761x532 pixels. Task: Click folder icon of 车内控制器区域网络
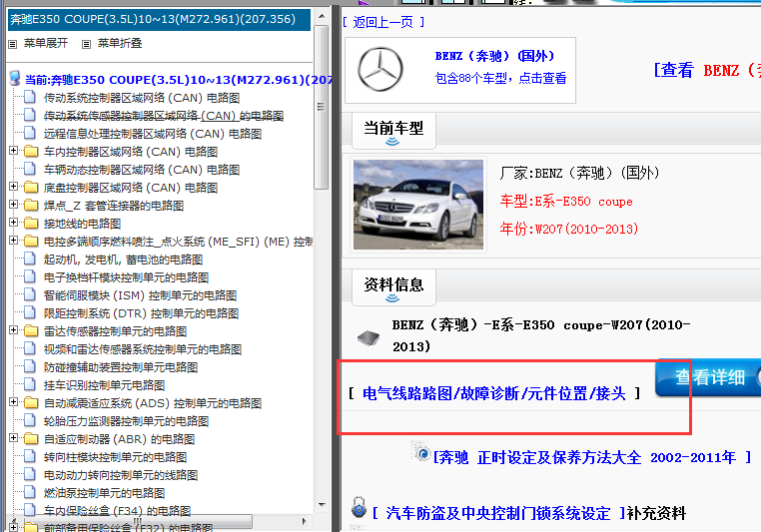(31, 152)
